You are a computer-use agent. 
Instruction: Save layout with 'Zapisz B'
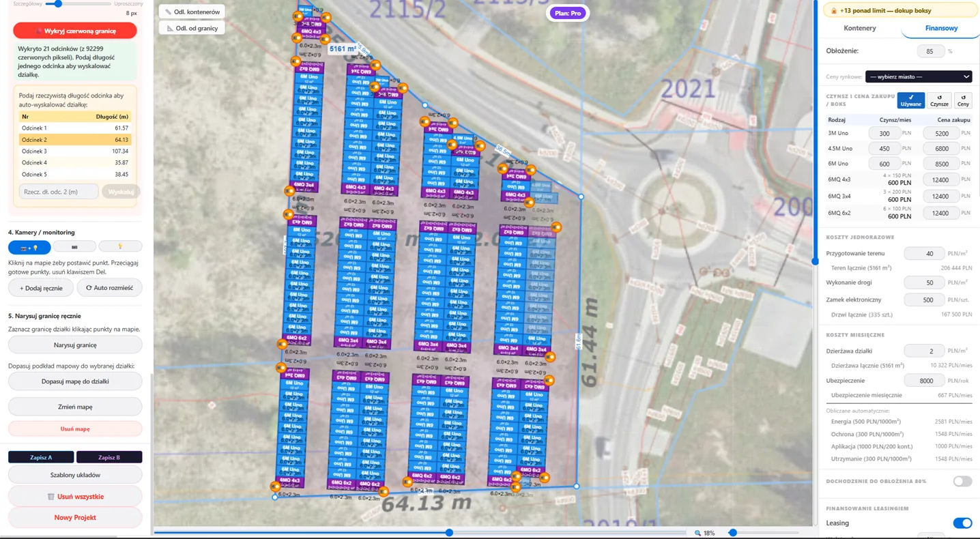[x=109, y=457]
